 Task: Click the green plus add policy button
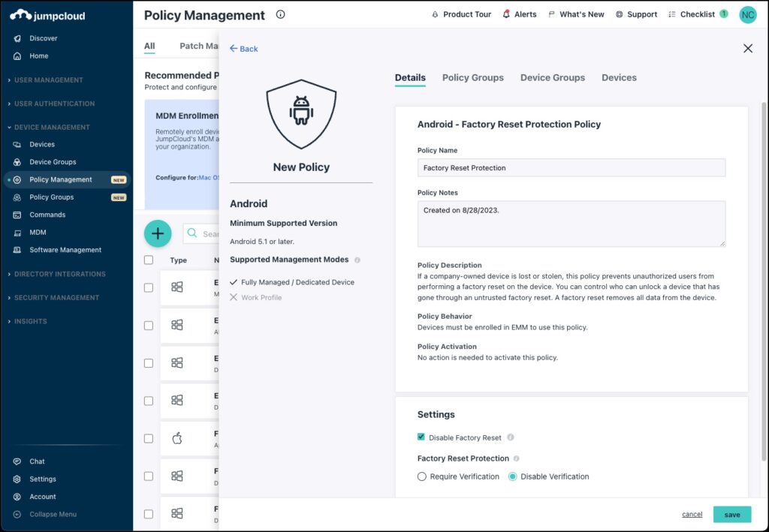[x=158, y=233]
